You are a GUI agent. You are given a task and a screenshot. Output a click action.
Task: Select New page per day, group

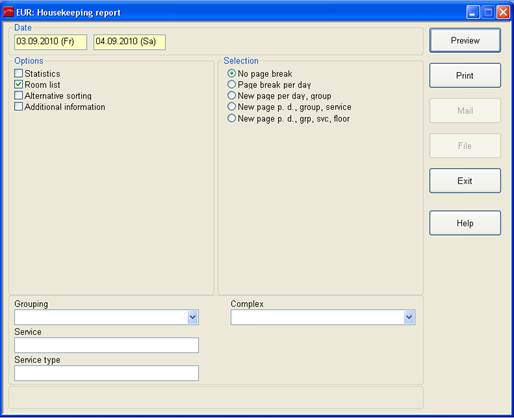point(231,95)
